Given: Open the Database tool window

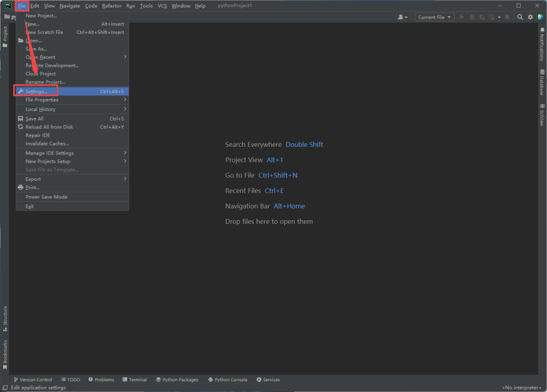Looking at the screenshot, I should click(542, 83).
